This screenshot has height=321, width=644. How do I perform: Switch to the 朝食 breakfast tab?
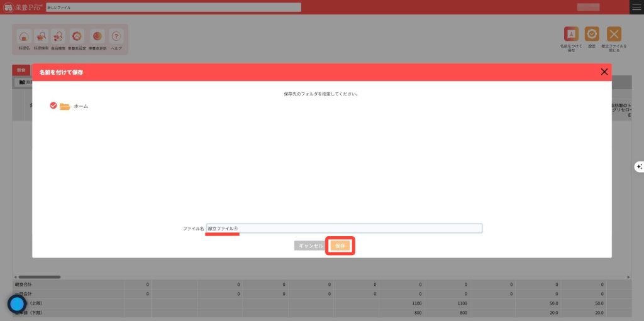(21, 70)
